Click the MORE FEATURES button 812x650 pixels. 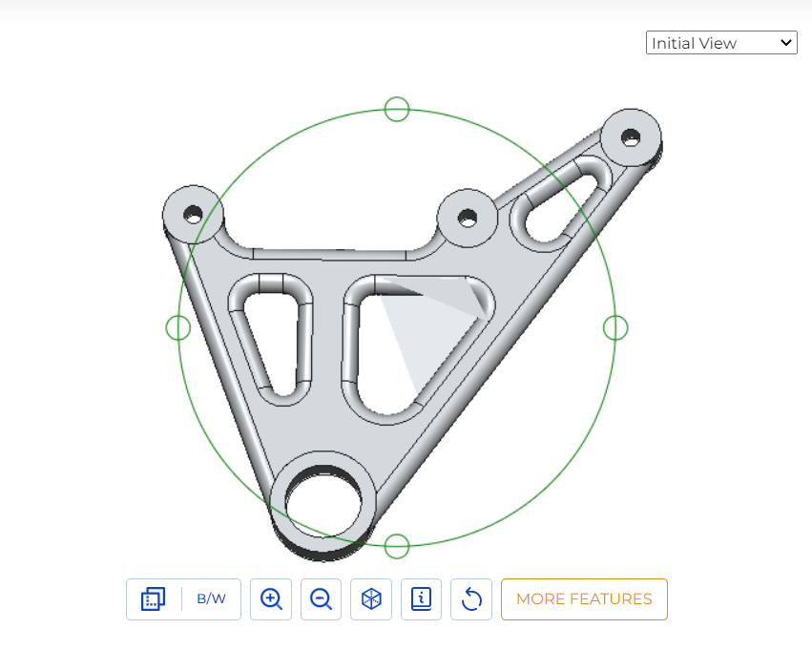[x=584, y=599]
